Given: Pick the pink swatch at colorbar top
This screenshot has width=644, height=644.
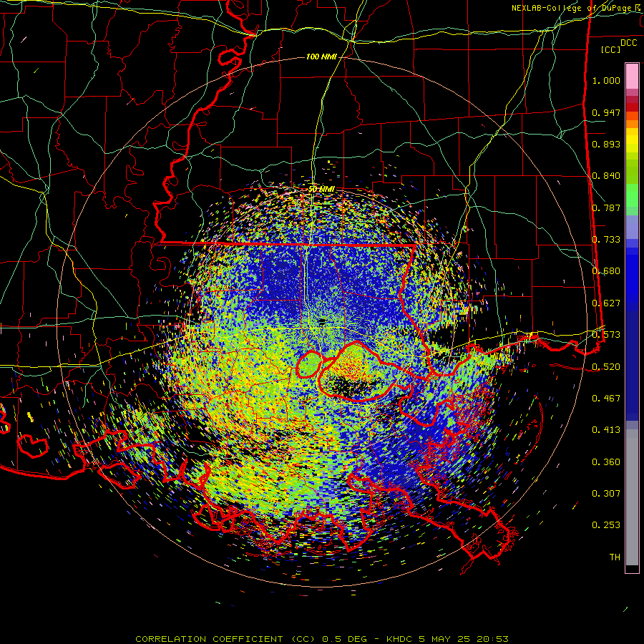Looking at the screenshot, I should [632, 76].
